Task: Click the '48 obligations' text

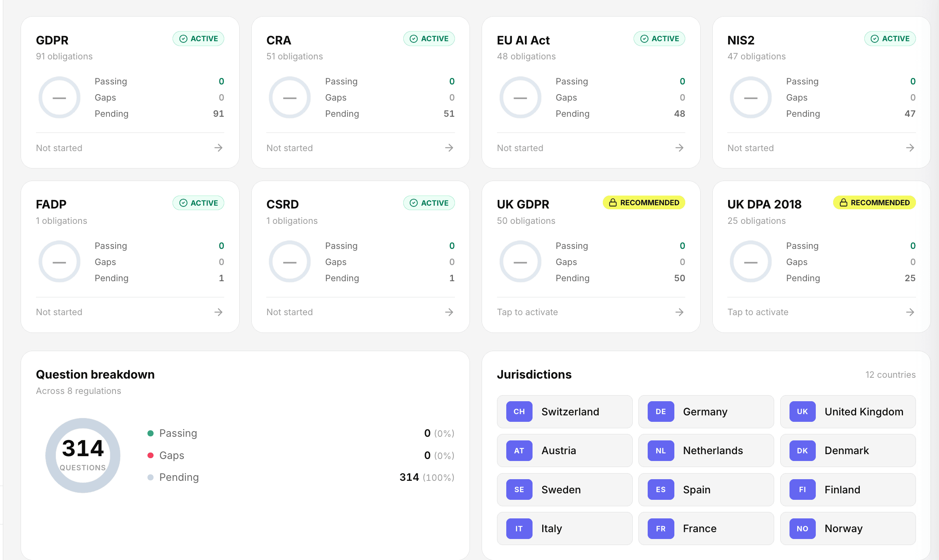Action: tap(526, 56)
